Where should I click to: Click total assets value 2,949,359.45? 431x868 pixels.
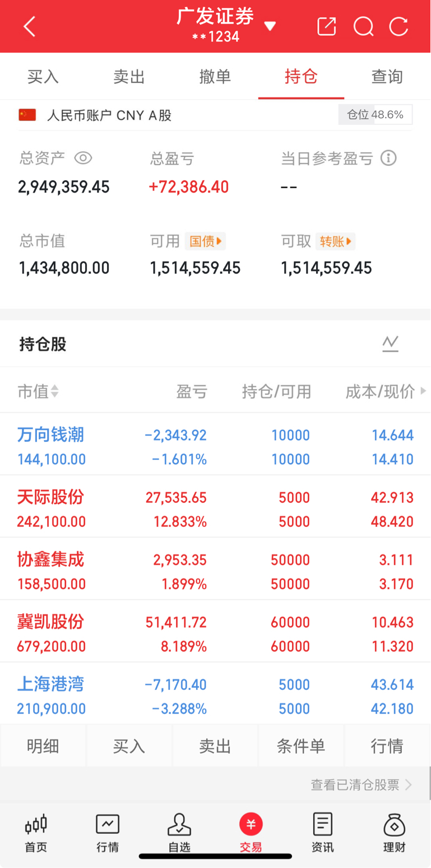point(64,187)
